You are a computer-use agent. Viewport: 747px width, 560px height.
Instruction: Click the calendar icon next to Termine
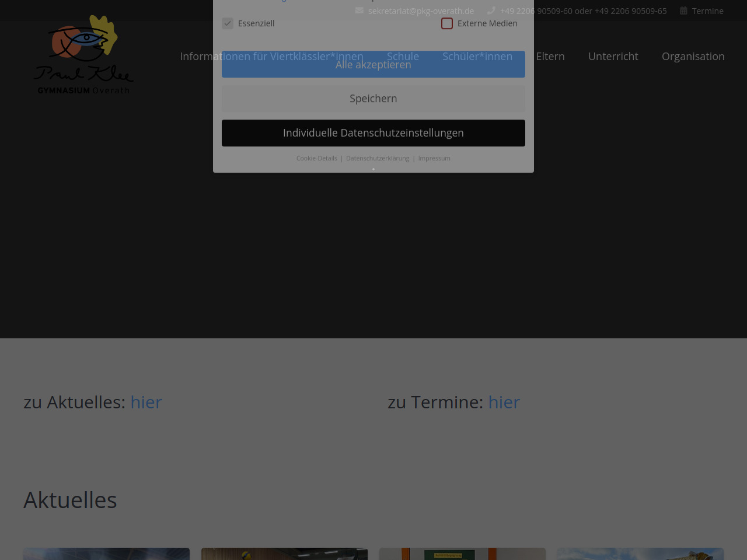pos(683,10)
